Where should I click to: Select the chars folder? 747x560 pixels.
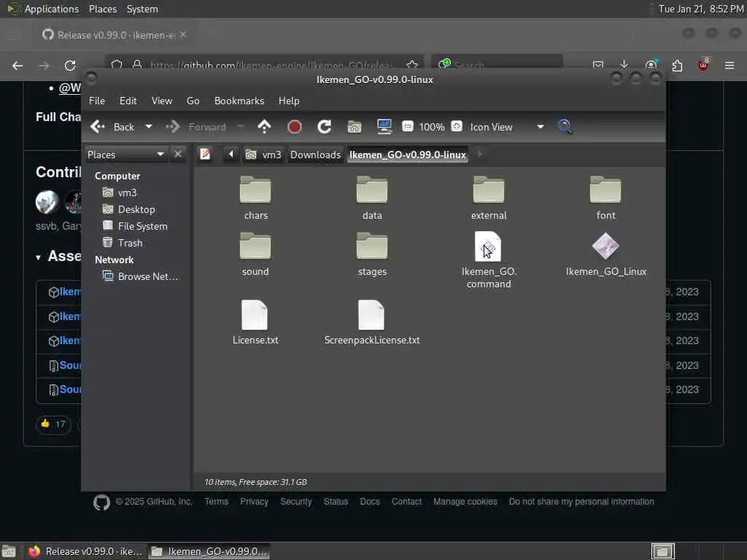255,198
